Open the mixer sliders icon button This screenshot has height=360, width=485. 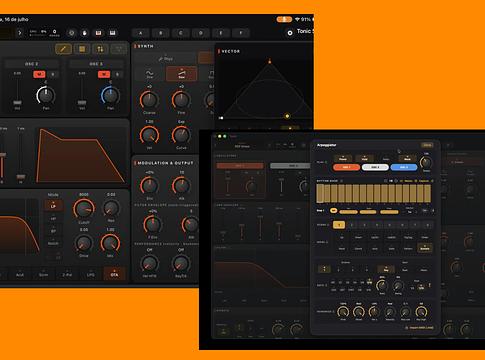100,49
